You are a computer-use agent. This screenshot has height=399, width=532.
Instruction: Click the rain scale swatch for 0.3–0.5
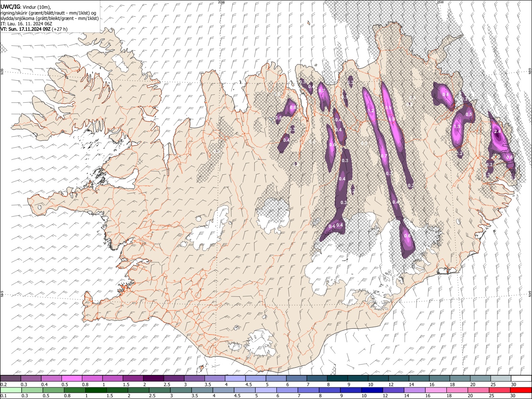(x=32, y=390)
